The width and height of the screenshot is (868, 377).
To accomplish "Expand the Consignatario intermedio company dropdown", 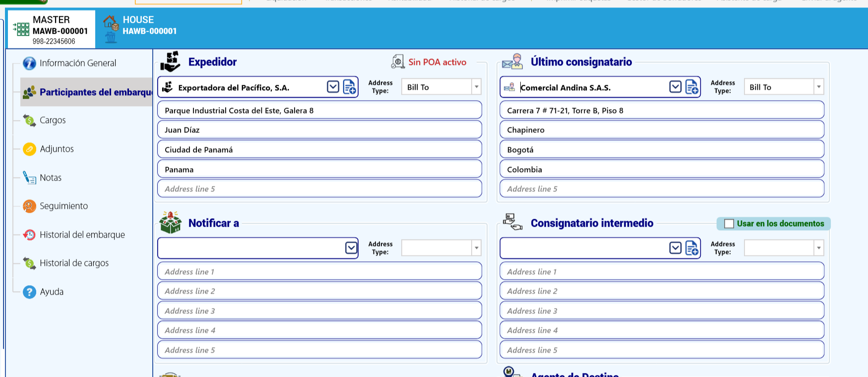I will (675, 248).
